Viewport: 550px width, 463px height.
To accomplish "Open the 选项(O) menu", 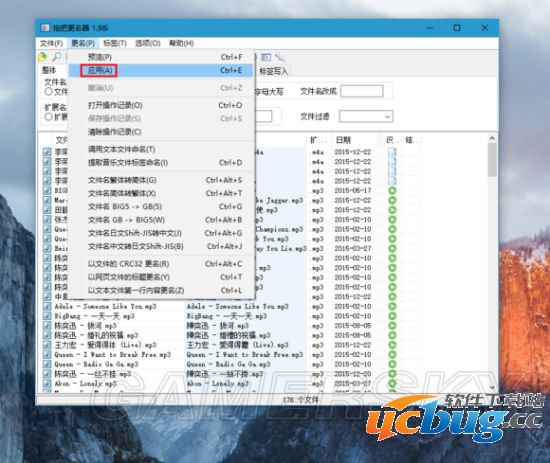I will coord(148,43).
